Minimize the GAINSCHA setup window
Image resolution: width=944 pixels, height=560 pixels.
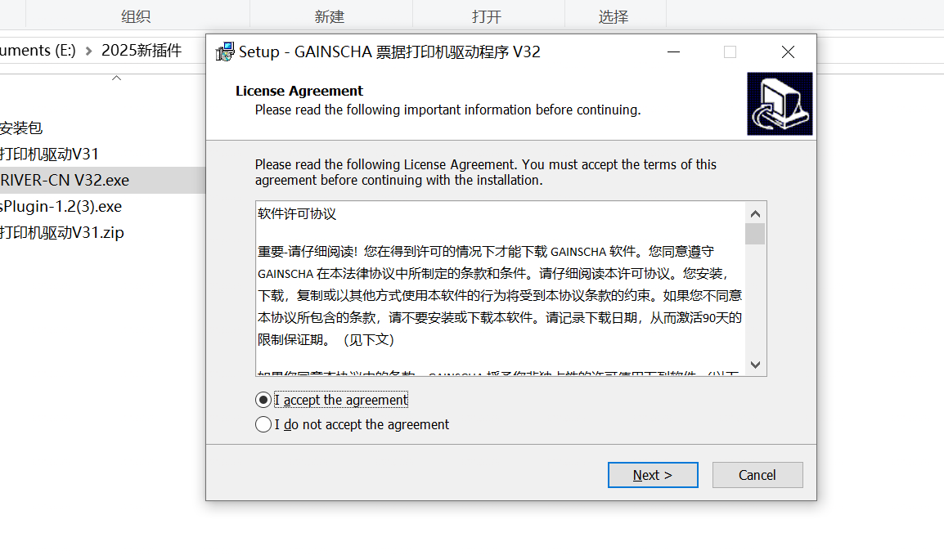674,52
